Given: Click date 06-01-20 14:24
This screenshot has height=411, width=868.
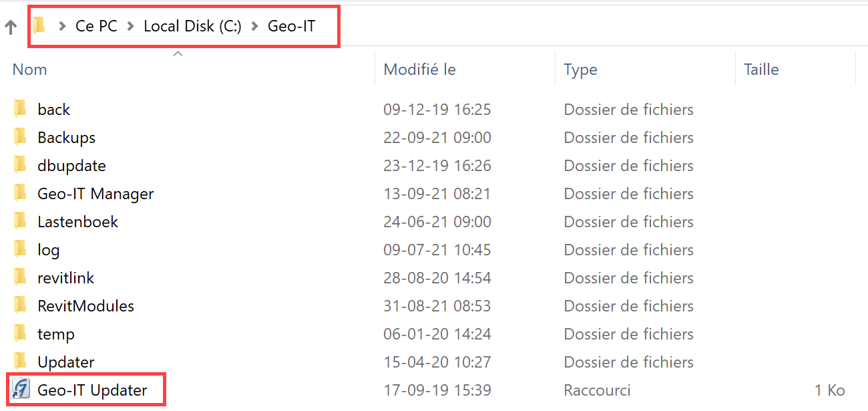Looking at the screenshot, I should [437, 334].
